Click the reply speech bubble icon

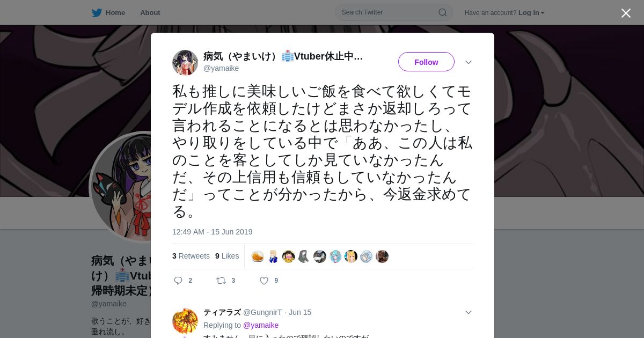point(179,281)
